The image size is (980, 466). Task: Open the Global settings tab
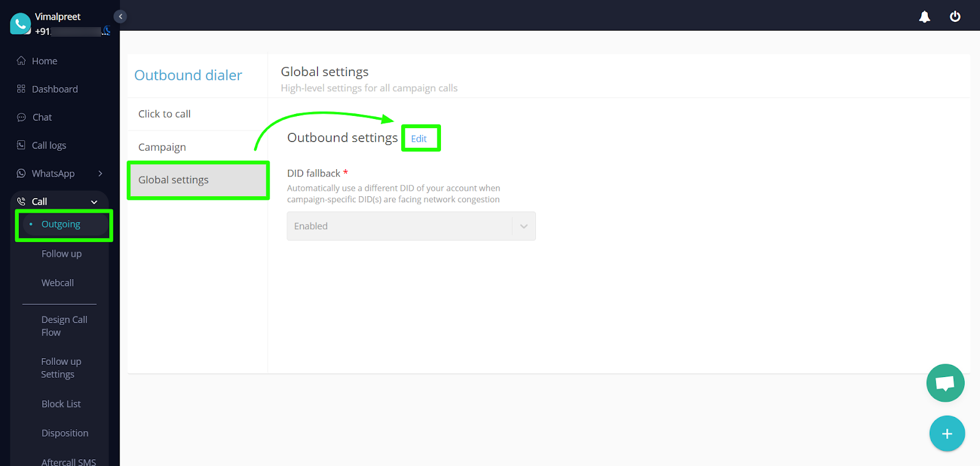(x=173, y=180)
